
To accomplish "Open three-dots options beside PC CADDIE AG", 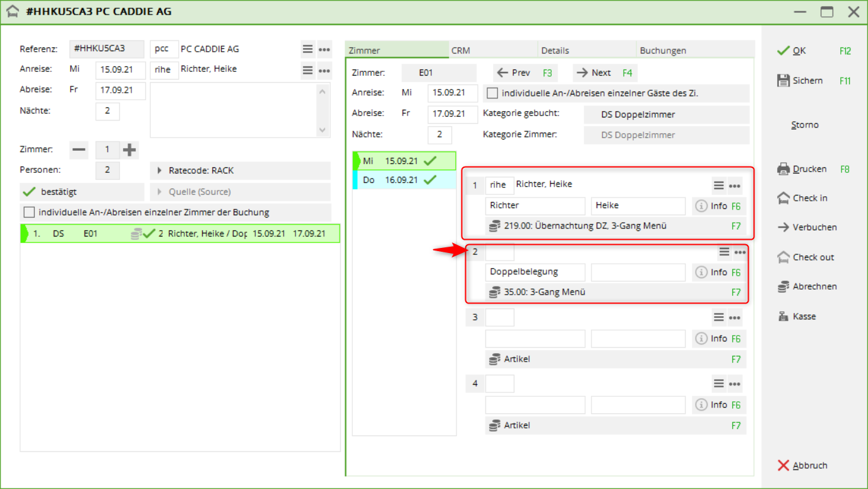I will [x=324, y=49].
